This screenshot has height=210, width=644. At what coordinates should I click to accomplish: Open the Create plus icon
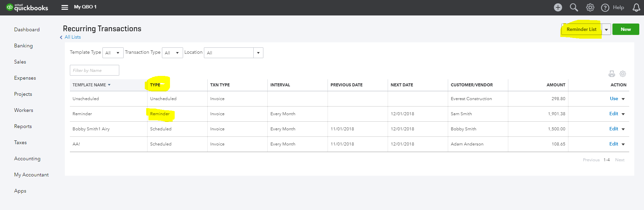(x=558, y=7)
